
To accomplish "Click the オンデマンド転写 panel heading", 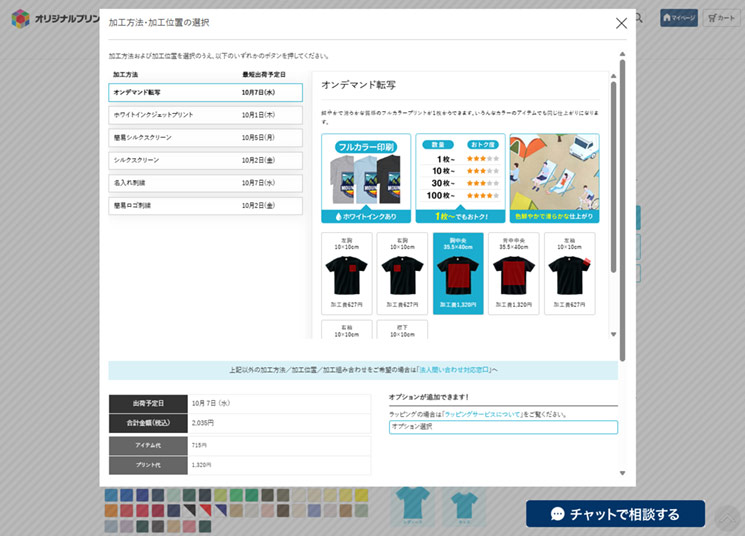I will [x=359, y=85].
